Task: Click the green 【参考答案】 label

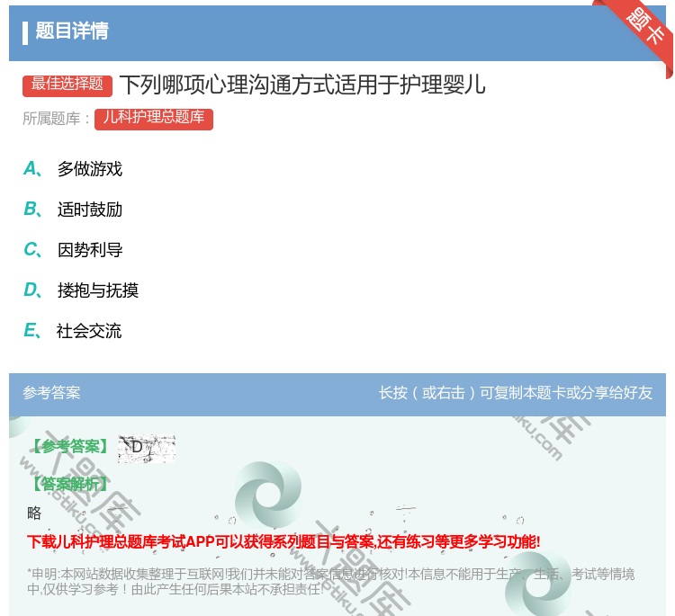Action: [x=68, y=447]
